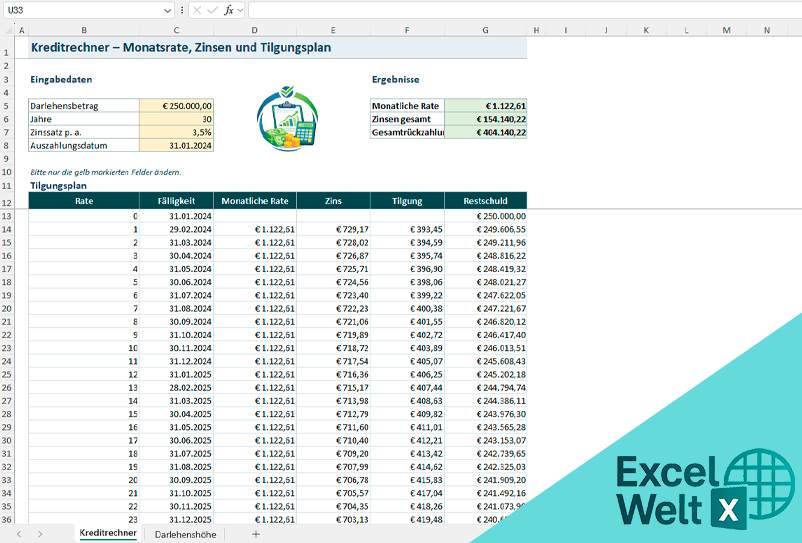Click the Enter checkmark formula icon
802x543 pixels.
point(212,10)
